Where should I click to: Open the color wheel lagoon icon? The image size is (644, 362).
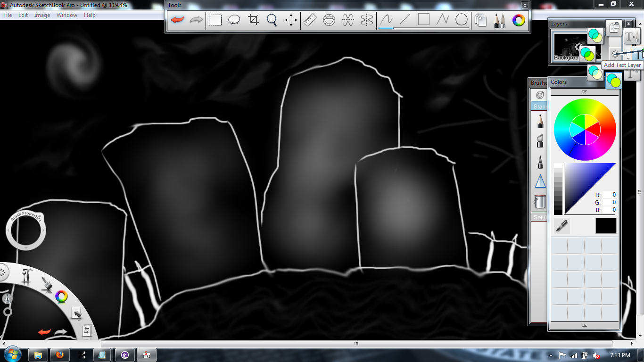point(61,296)
